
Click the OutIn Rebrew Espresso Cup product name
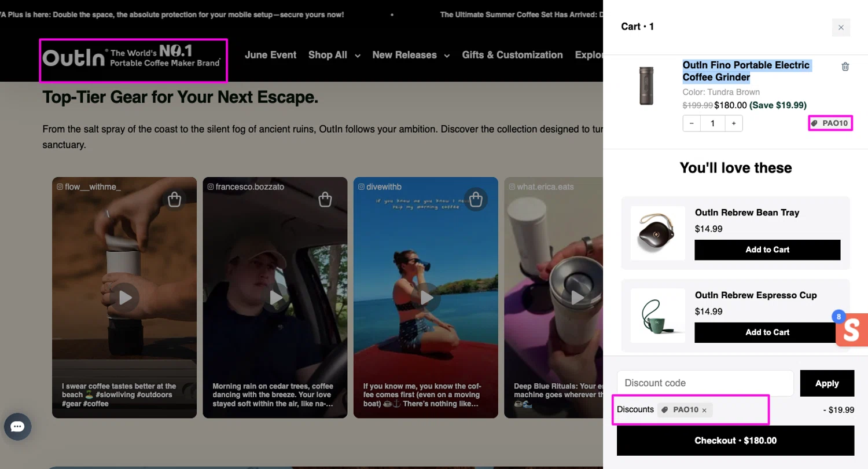(756, 295)
